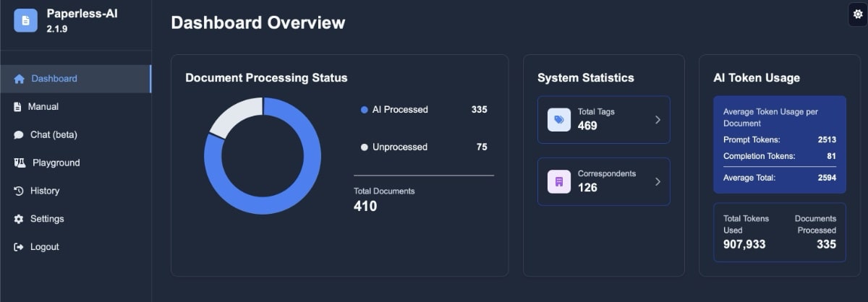The width and height of the screenshot is (868, 302).
Task: Click the Total Tags tag icon
Action: tap(559, 120)
